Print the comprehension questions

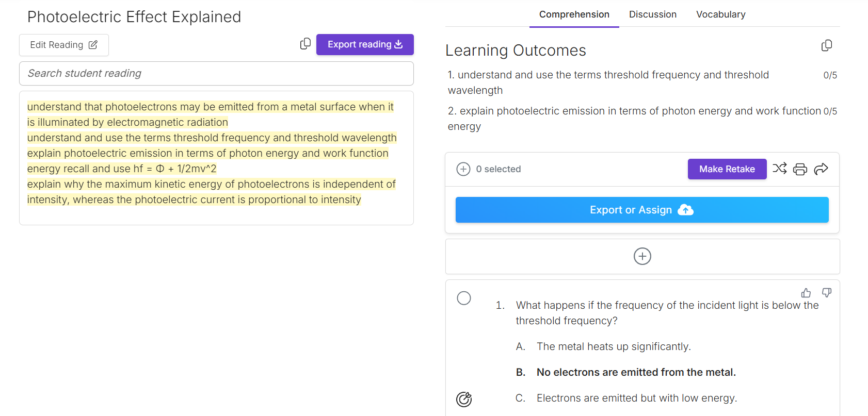(x=800, y=169)
